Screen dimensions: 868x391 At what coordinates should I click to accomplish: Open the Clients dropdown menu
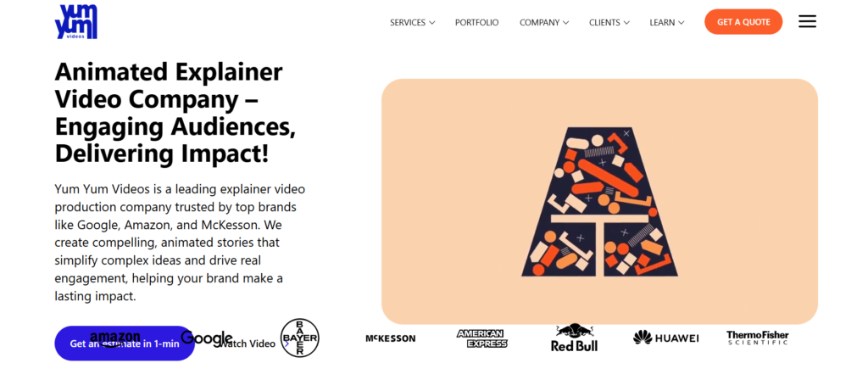[x=609, y=23]
